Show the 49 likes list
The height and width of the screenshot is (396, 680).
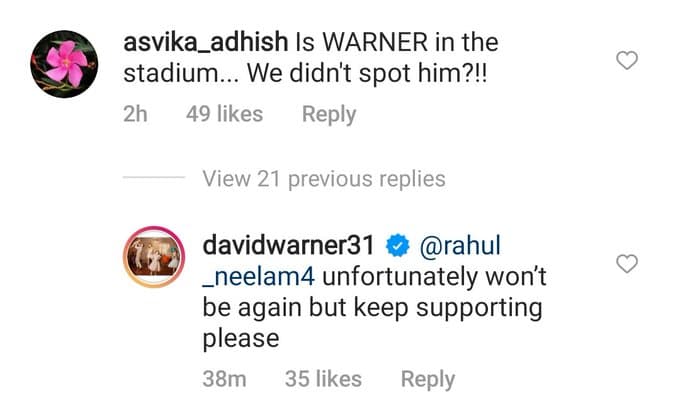pyautogui.click(x=225, y=114)
